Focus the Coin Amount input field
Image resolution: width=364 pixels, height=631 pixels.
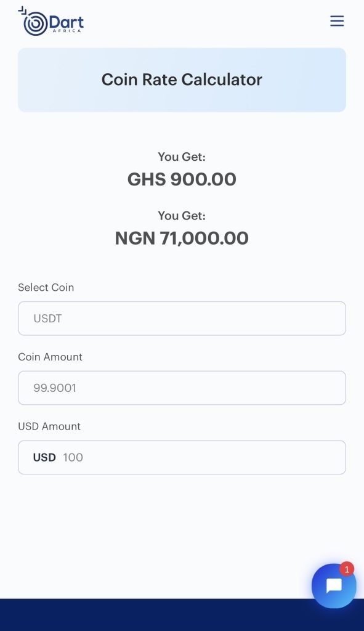coord(182,388)
